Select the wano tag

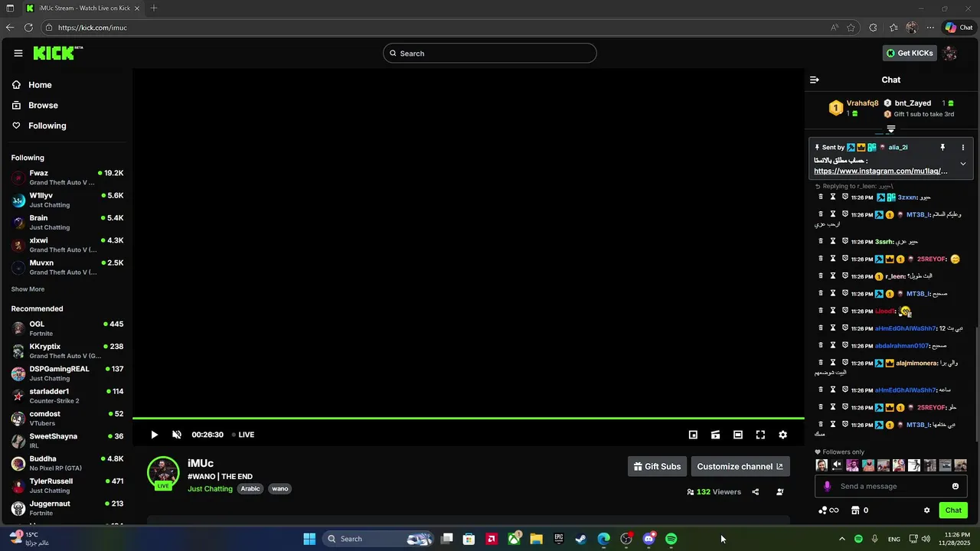pyautogui.click(x=280, y=489)
